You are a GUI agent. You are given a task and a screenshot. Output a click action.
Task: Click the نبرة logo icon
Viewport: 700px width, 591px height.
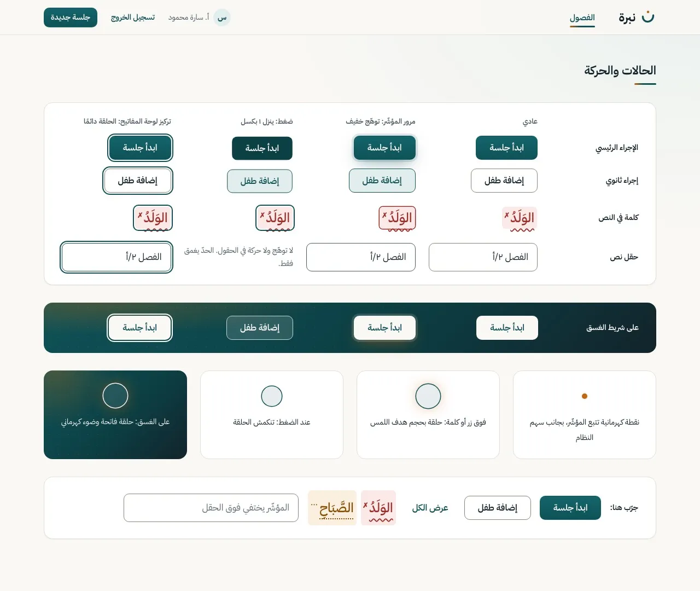pyautogui.click(x=648, y=17)
